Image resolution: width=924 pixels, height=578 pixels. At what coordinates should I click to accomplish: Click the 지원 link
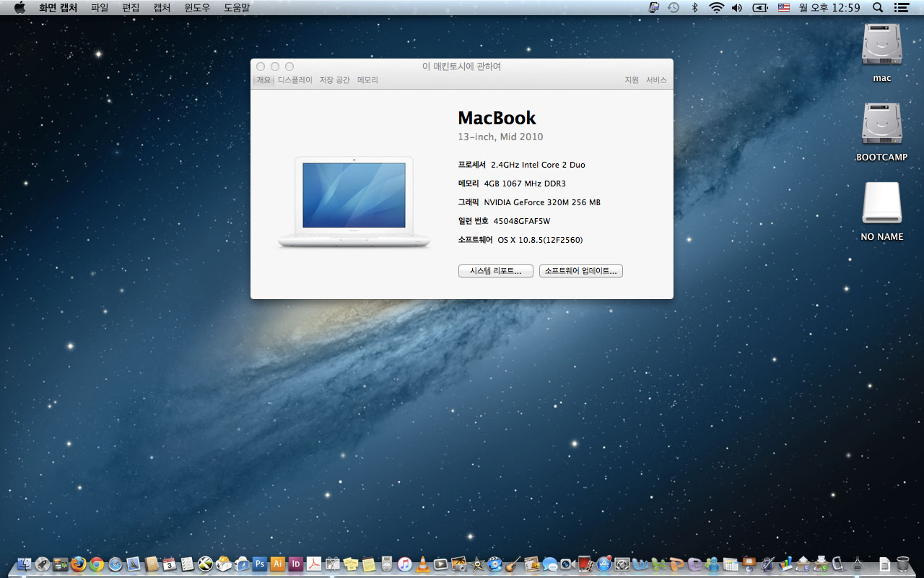[x=632, y=80]
